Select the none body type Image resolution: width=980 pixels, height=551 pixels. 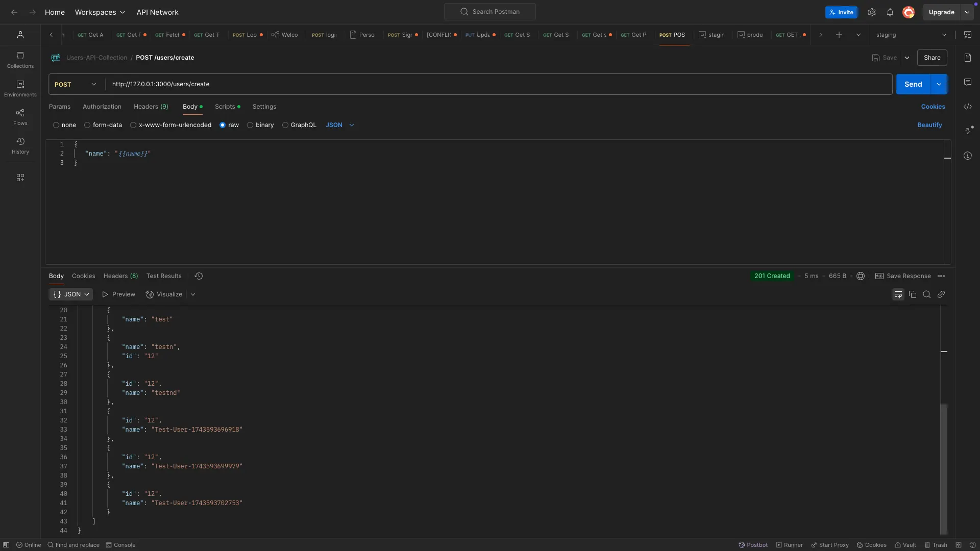64,125
